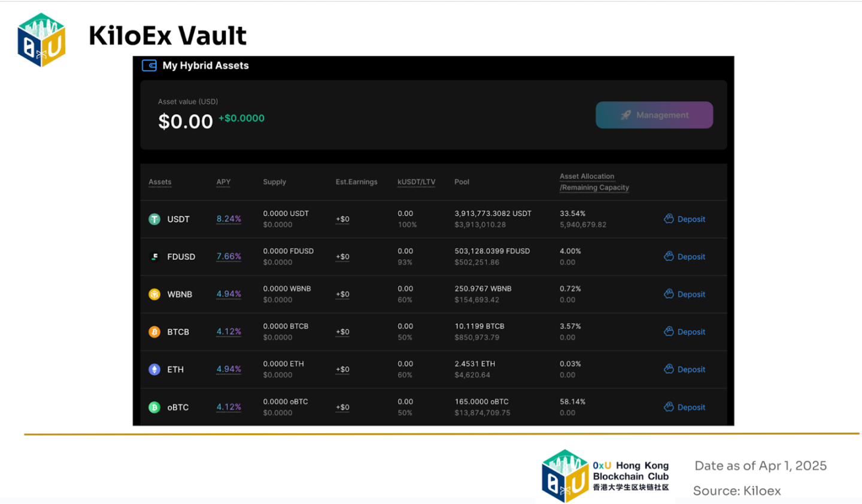Click the ETH token icon
The height and width of the screenshot is (504, 862).
(x=154, y=369)
